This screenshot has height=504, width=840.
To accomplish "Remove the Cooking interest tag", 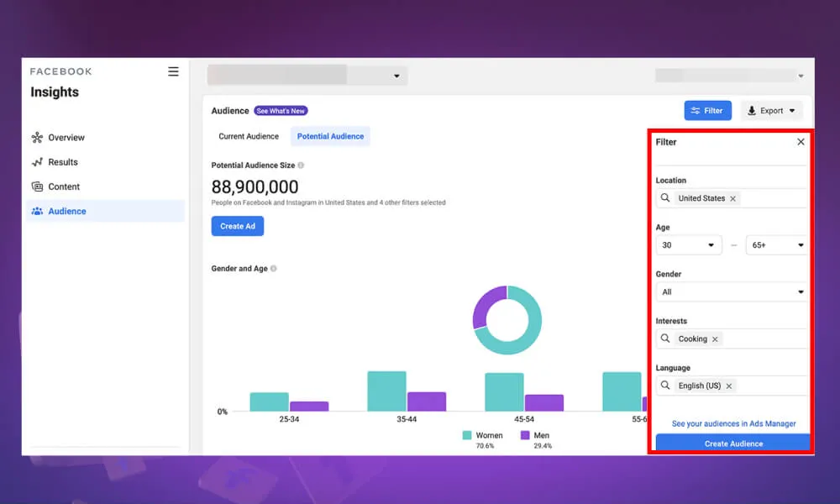I will [x=715, y=339].
